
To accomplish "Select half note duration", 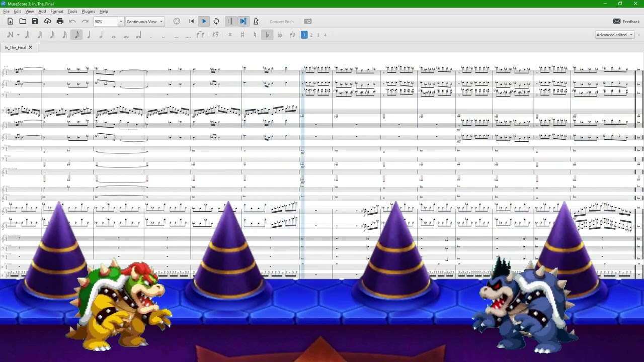I will coord(101,35).
